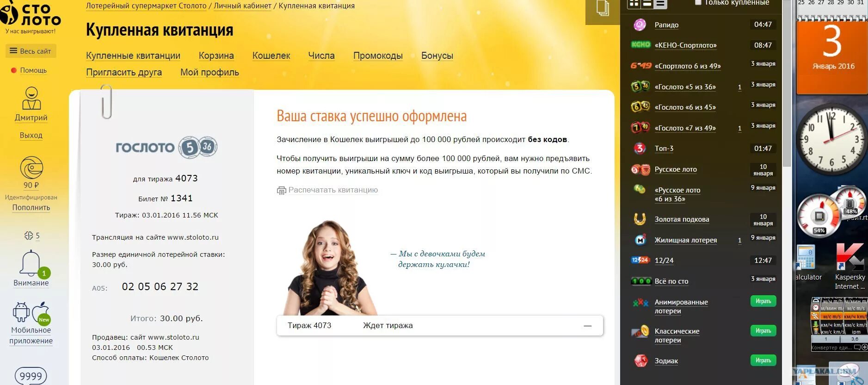
Task: Open the user profile icon above Дмитрий
Action: [31, 98]
